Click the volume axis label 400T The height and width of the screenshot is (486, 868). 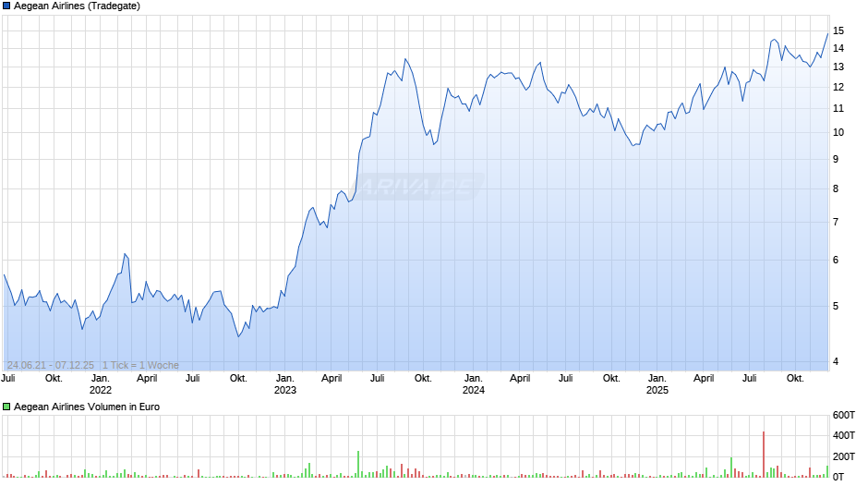click(844, 435)
